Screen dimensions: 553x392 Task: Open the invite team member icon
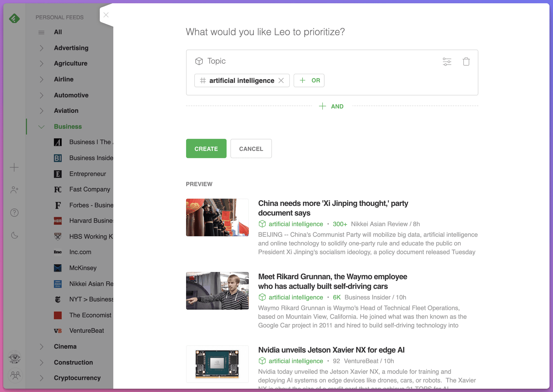pyautogui.click(x=14, y=190)
